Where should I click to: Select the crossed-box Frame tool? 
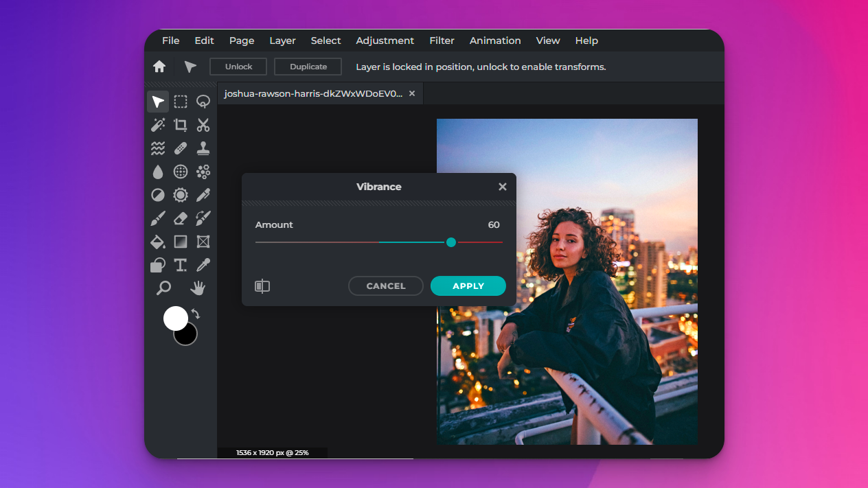[x=203, y=242]
